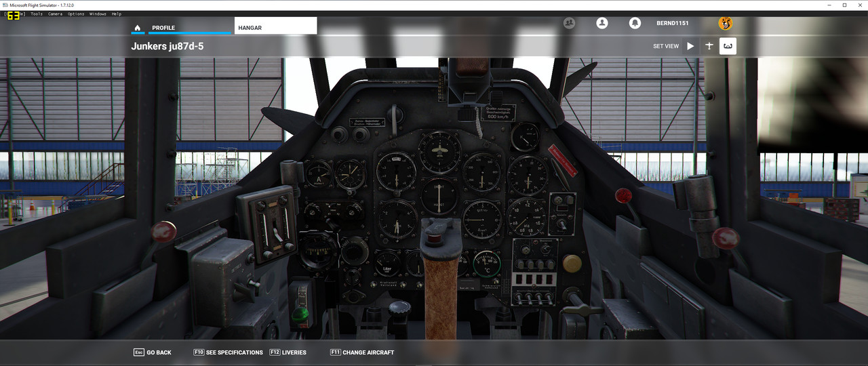Click the 600 km/h speed placard
Image resolution: width=868 pixels, height=366 pixels.
(498, 113)
